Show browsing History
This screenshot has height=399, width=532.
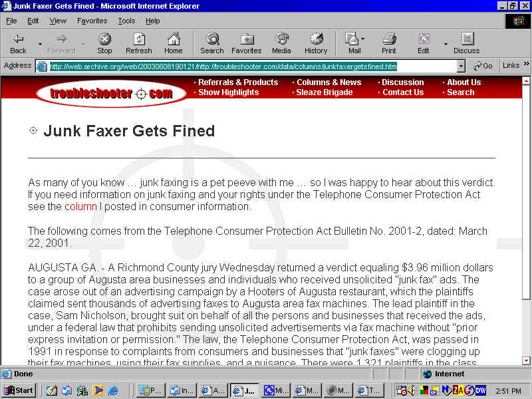(316, 43)
